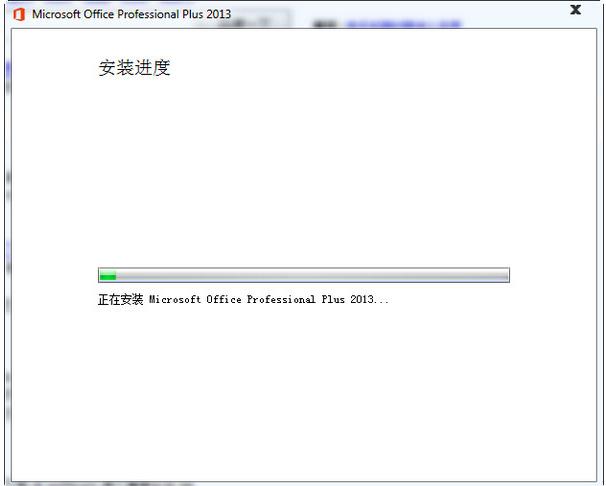Image resolution: width=606 pixels, height=486 pixels.
Task: Click the blank white area below the status text
Action: coord(303,390)
